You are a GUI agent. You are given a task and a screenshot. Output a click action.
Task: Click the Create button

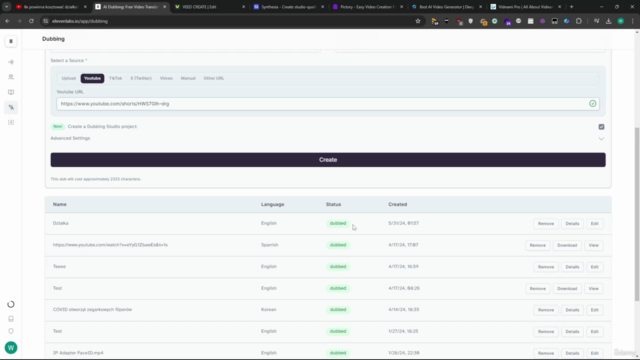(x=328, y=160)
